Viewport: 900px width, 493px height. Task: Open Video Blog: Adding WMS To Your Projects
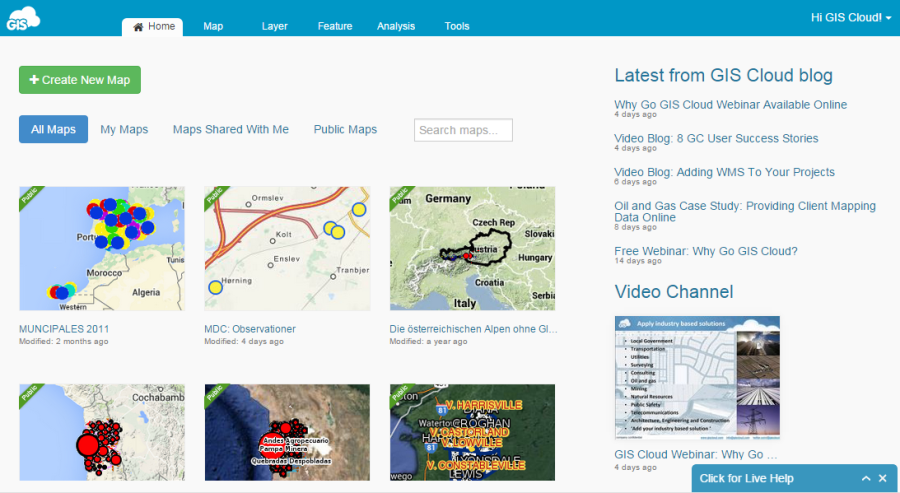(724, 172)
